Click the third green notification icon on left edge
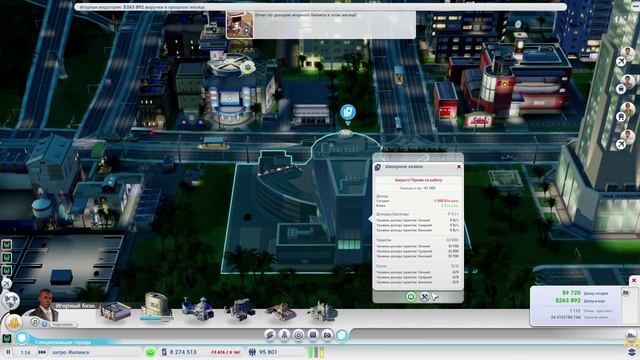640x360 pixels. [x=7, y=270]
